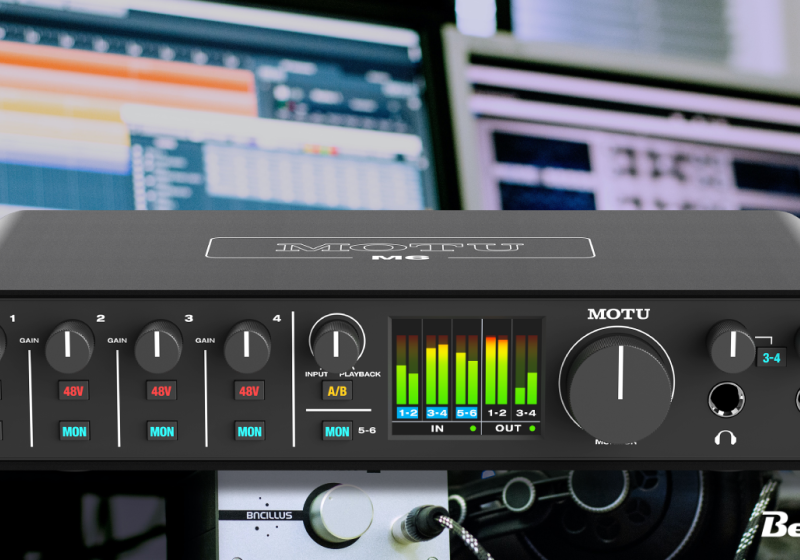Click the PLAYBACK label under the mix knob
Image resolution: width=800 pixels, height=560 pixels.
pos(360,374)
